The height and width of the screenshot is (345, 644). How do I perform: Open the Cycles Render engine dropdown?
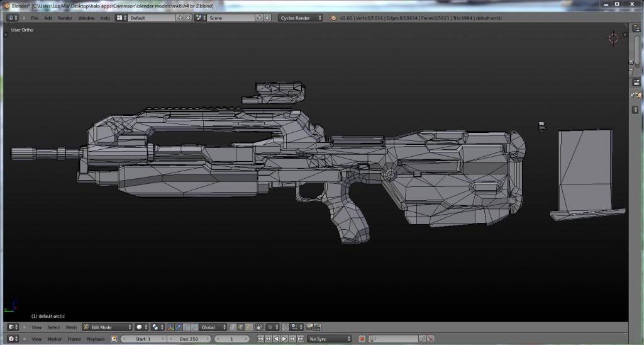(301, 18)
